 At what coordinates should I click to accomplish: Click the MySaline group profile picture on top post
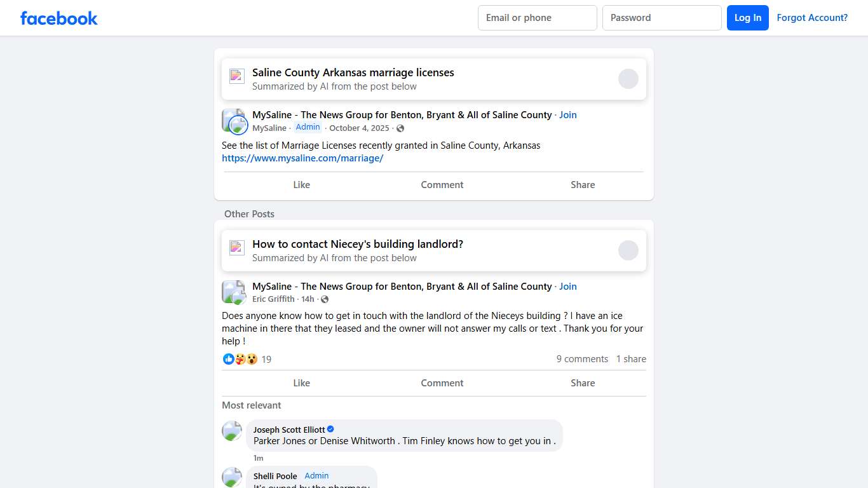[x=234, y=121]
